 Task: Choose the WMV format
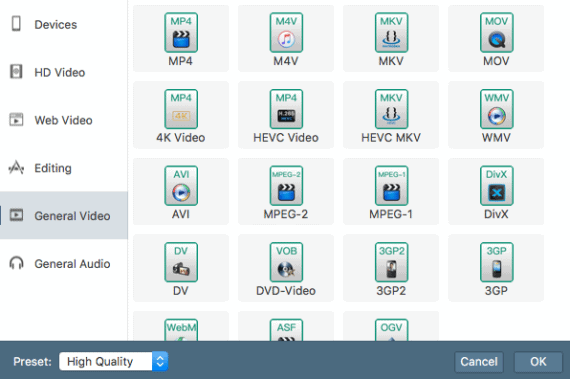pyautogui.click(x=496, y=115)
